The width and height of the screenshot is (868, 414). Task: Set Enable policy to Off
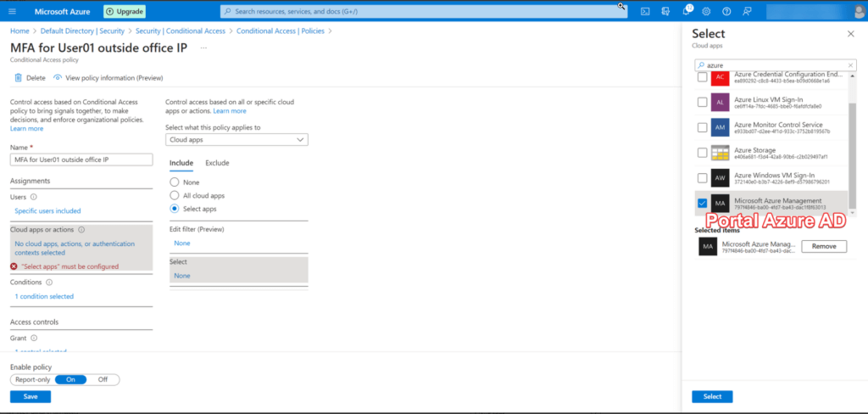coord(103,379)
